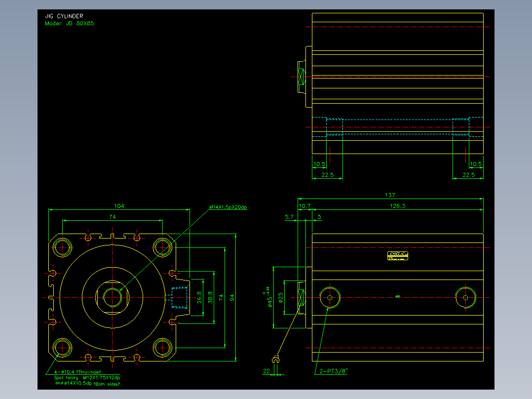
Task: Click the 10.7 dimension text
Action: (304, 206)
